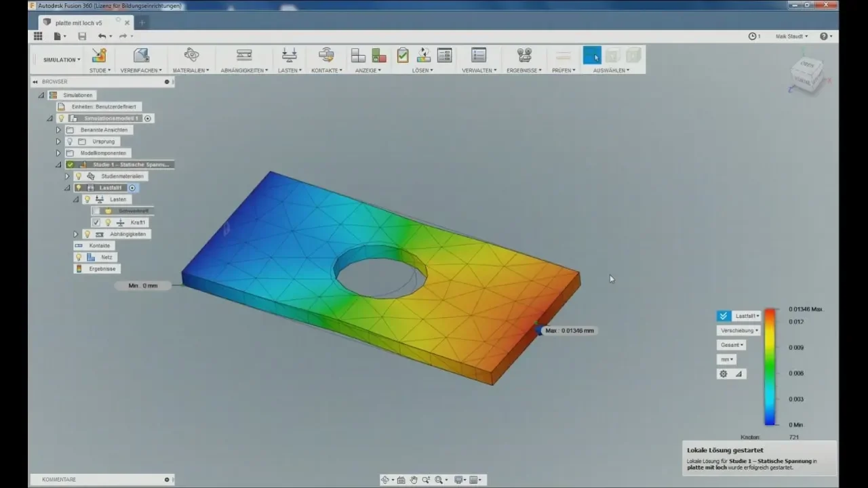Screen dimensions: 868x488
Task: Open the new study icon
Action: 99,55
